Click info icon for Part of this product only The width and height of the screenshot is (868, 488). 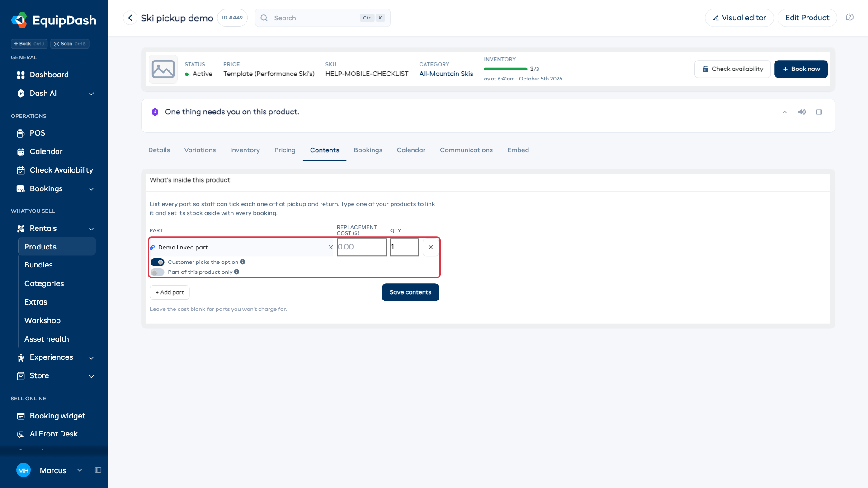(237, 272)
